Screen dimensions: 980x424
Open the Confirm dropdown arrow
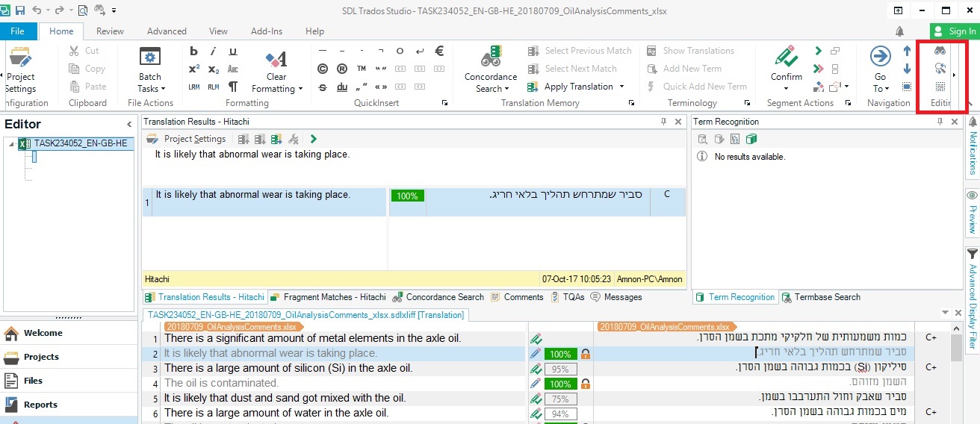(x=787, y=88)
